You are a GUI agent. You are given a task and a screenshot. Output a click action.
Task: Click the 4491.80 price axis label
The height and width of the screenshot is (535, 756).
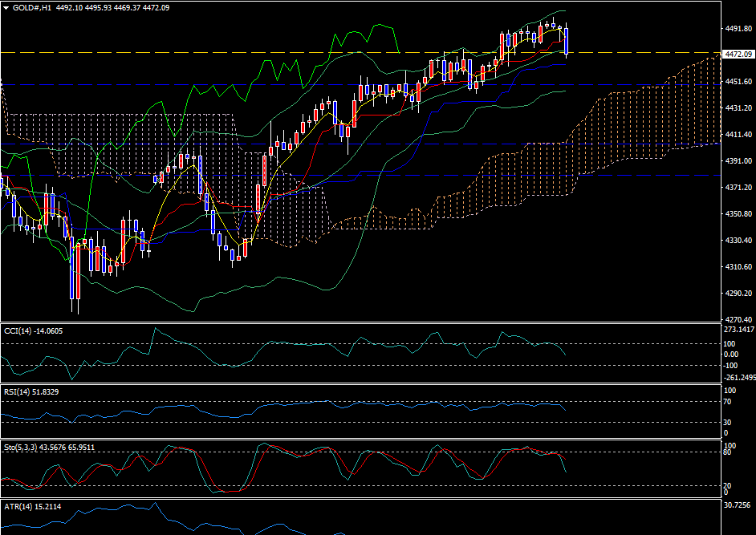click(738, 29)
